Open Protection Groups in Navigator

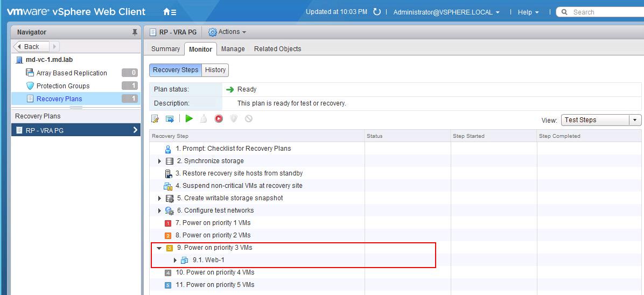click(x=63, y=86)
